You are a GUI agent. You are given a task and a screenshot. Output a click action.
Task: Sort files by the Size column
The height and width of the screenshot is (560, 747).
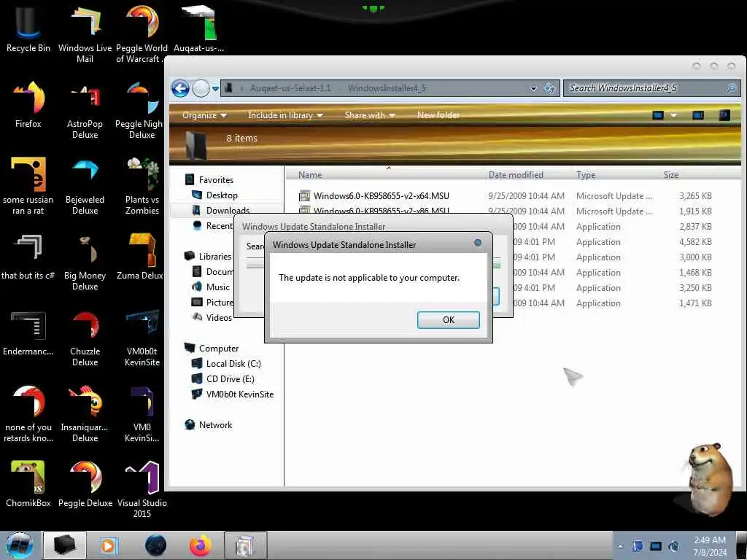click(671, 175)
